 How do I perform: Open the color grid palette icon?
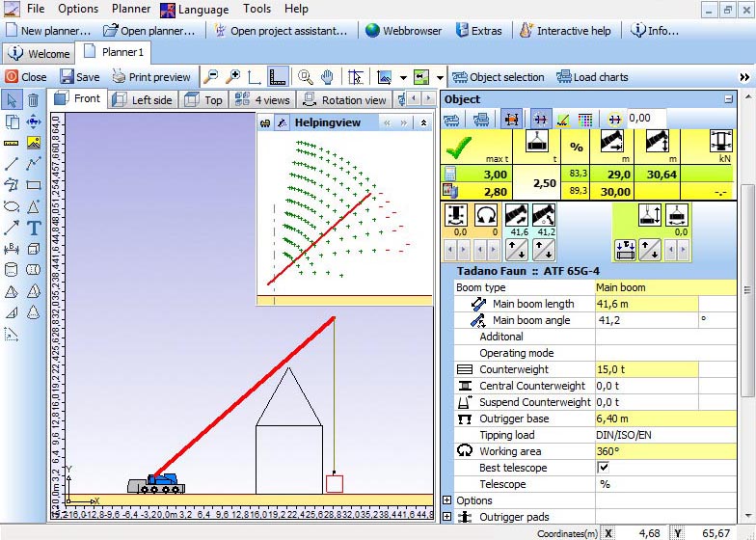(585, 119)
